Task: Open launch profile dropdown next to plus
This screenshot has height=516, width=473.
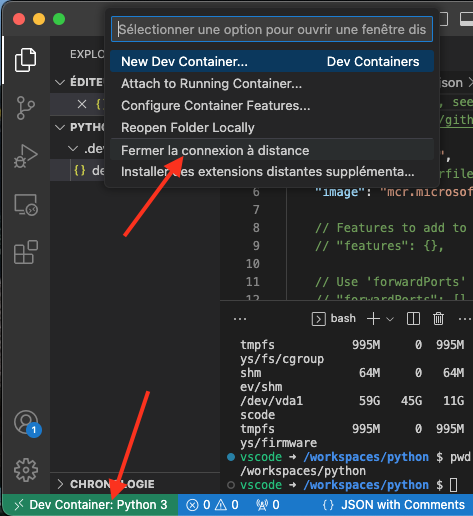Action: 390,319
